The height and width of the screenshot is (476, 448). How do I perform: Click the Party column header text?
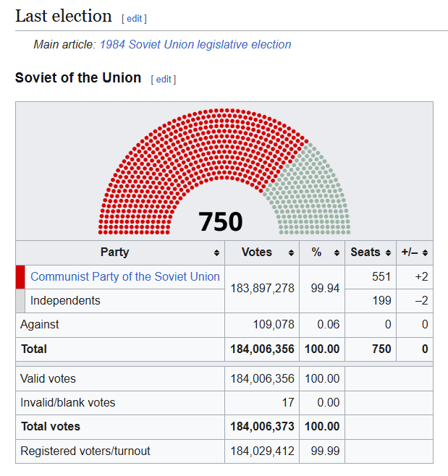115,252
